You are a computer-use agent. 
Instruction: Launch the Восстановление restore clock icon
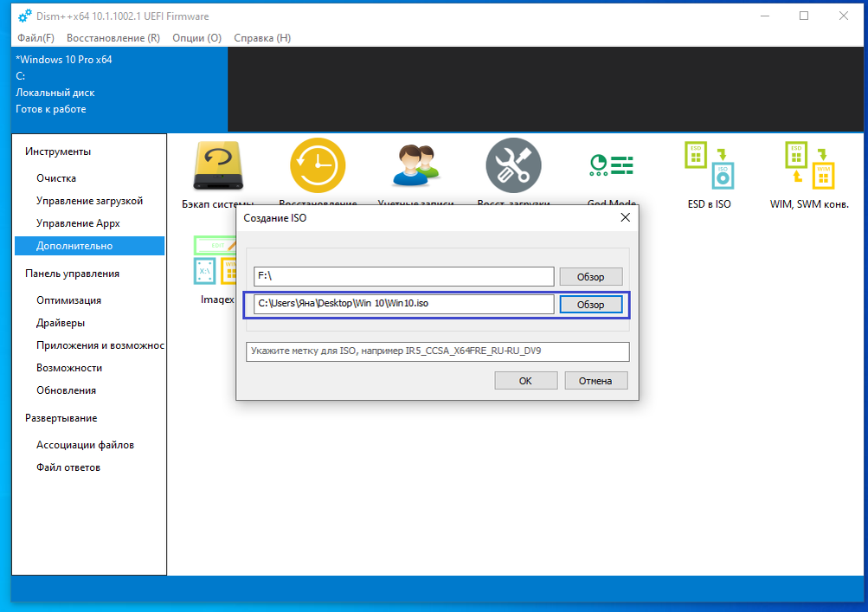click(318, 165)
